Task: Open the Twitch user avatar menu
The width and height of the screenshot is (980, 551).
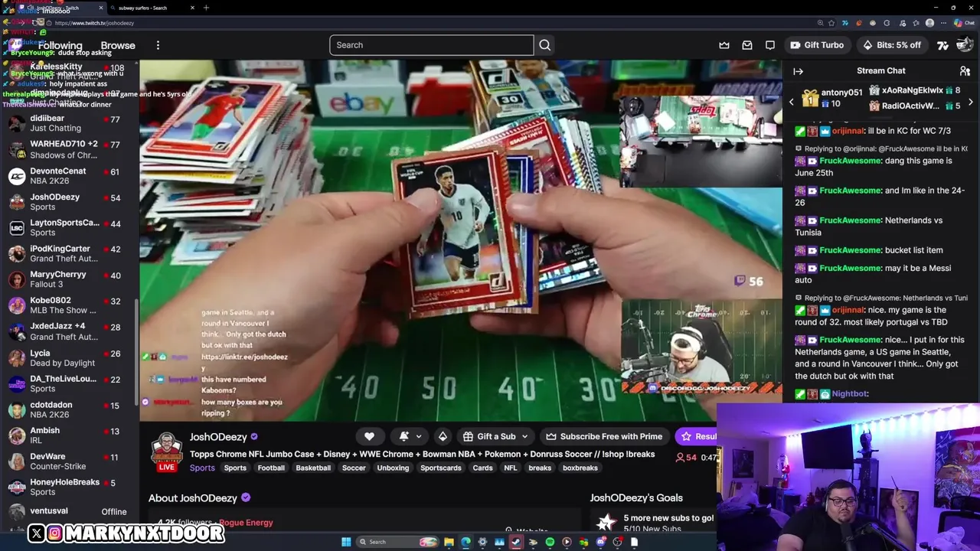Action: tap(964, 45)
